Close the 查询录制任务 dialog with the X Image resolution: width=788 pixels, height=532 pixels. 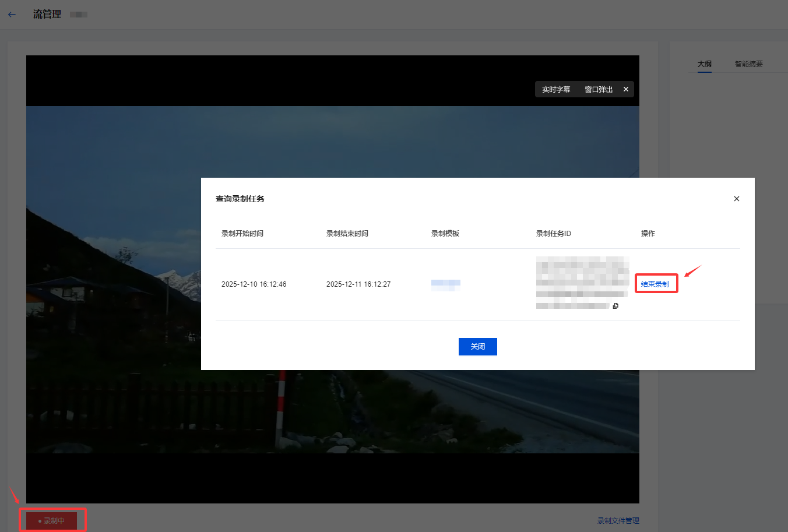click(736, 199)
